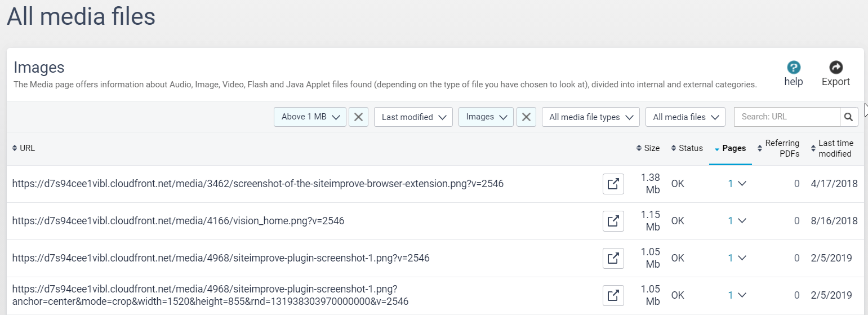Open external link for the anchor=center crop image

pos(613,295)
